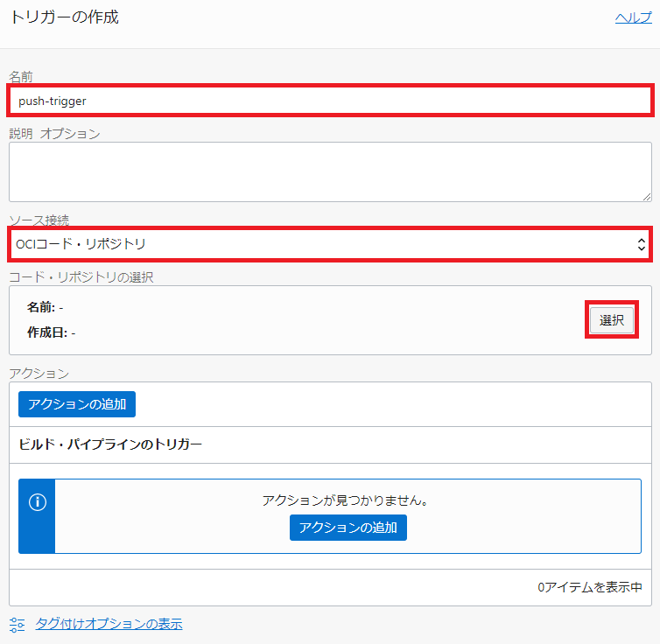Screen dimensions: 660x644
Task: Click アクションの追加 inside the empty notice
Action: click(x=348, y=528)
